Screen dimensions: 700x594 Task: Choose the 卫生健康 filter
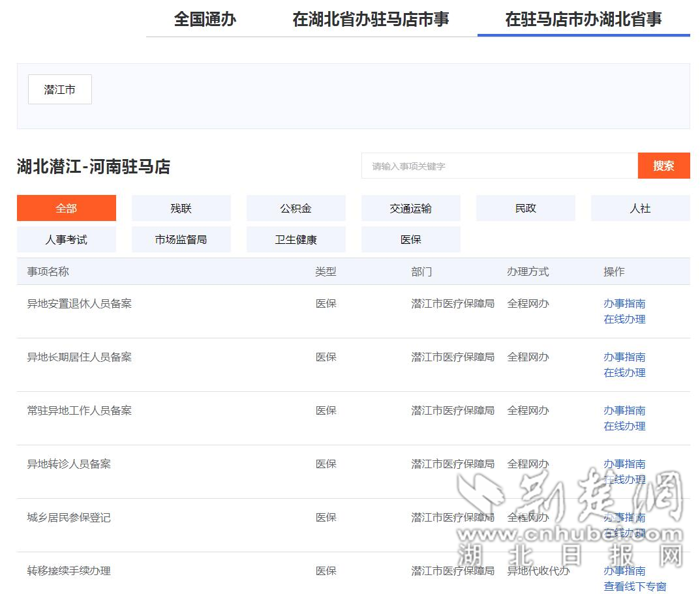[x=296, y=239]
